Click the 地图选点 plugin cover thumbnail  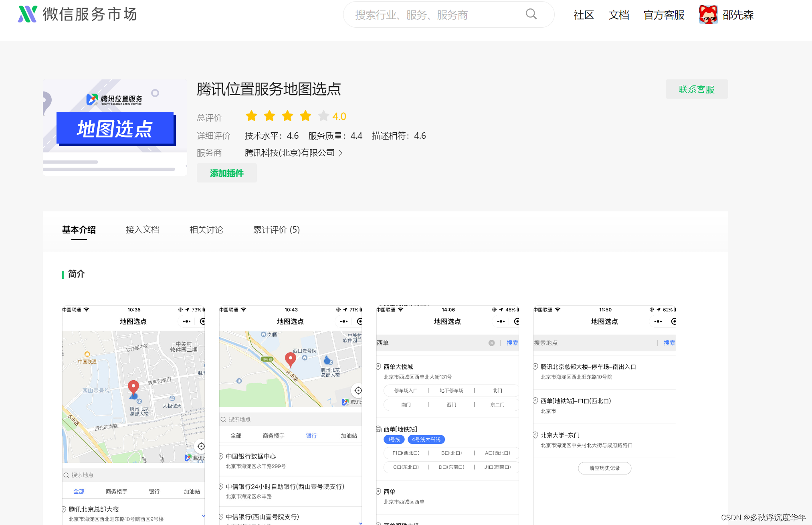tap(115, 127)
